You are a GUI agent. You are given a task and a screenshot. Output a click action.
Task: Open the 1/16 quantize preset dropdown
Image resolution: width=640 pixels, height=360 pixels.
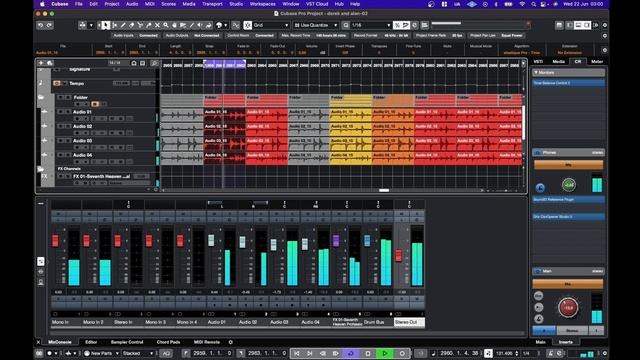click(371, 25)
